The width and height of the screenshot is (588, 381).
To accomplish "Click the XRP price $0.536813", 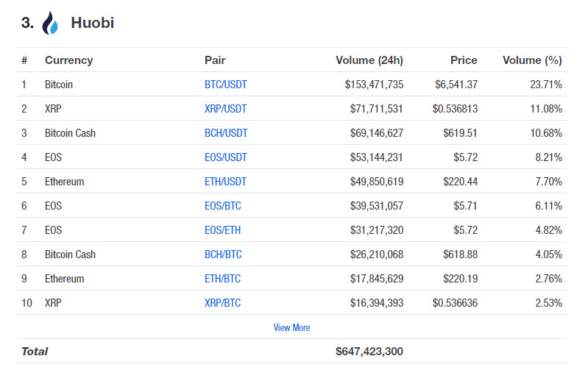I will 455,109.
